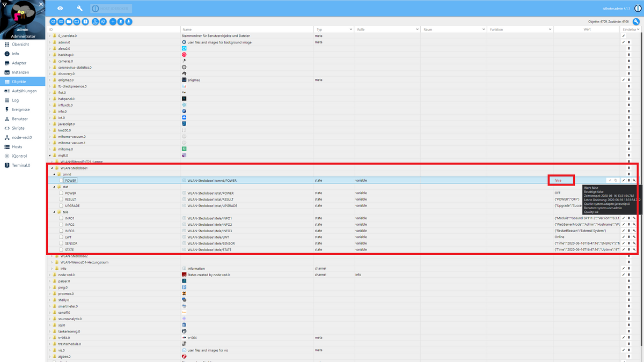Expand the node-red.0 tree node

tap(49, 275)
